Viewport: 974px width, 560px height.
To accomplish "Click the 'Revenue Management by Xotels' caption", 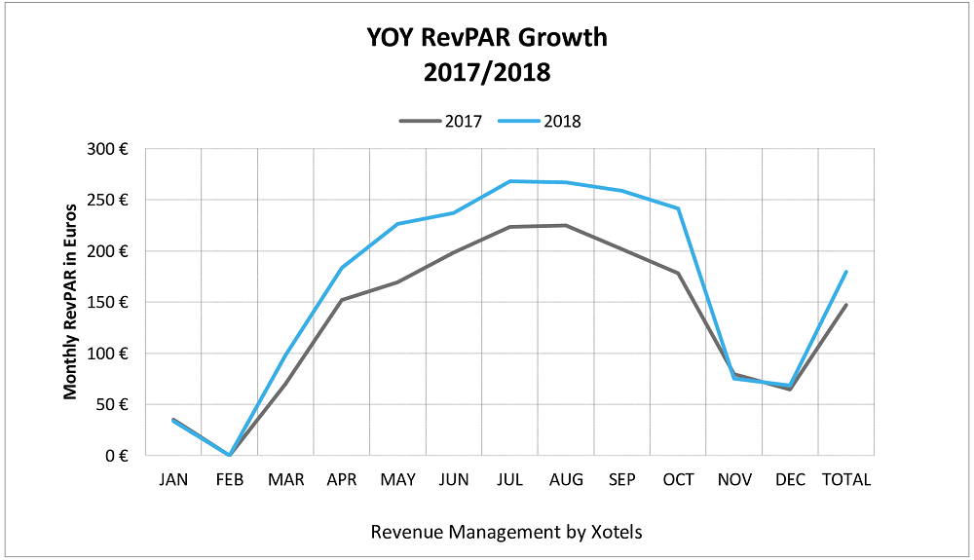I will pyautogui.click(x=506, y=532).
